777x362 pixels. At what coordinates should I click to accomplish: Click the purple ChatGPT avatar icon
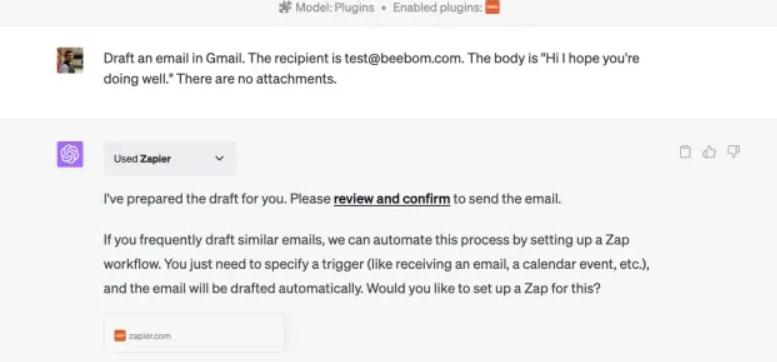click(70, 155)
